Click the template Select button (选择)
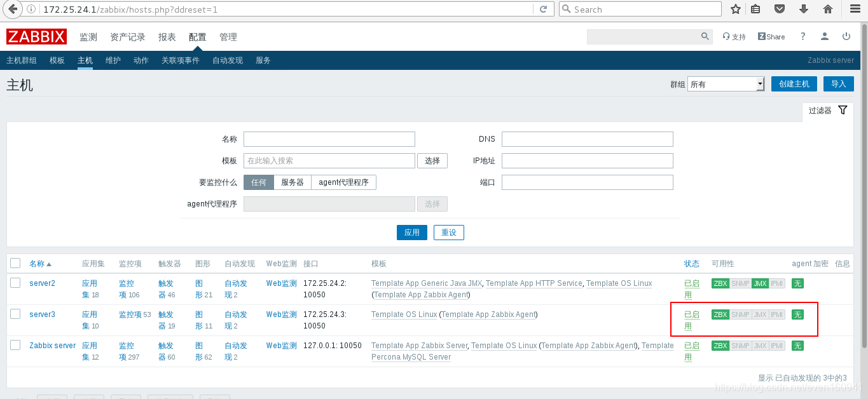Image resolution: width=868 pixels, height=399 pixels. coord(432,161)
